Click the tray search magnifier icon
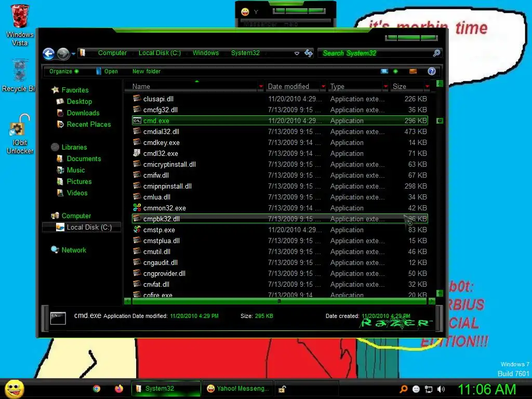The height and width of the screenshot is (399, 532). (x=404, y=389)
